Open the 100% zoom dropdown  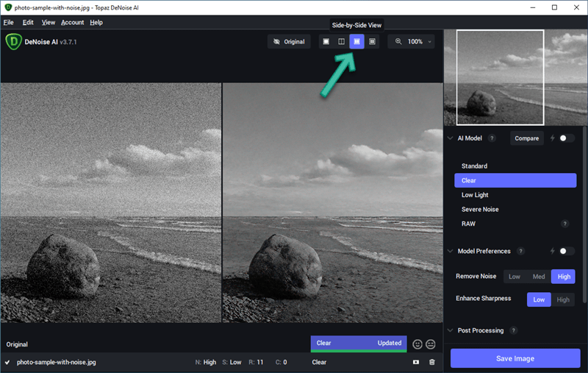click(x=412, y=42)
